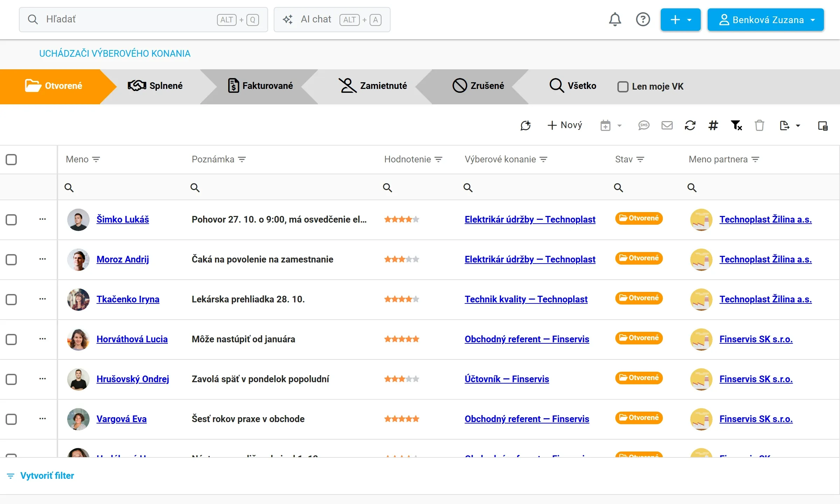Enable the Len moje VK checkbox
This screenshot has height=504, width=840.
623,86
